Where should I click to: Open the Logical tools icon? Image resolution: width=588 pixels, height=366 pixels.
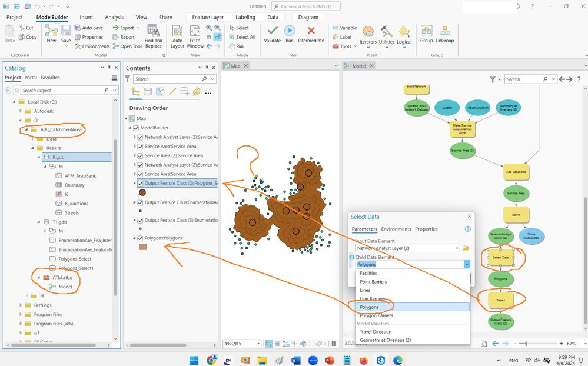tap(404, 32)
